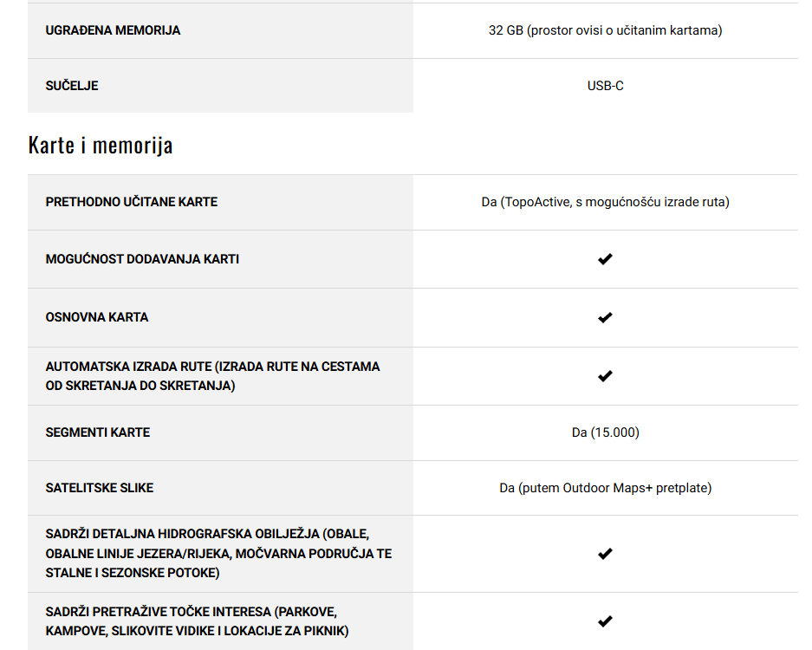The image size is (812, 650).
Task: Click Outdoor Maps+ pretplate value text
Action: point(606,488)
